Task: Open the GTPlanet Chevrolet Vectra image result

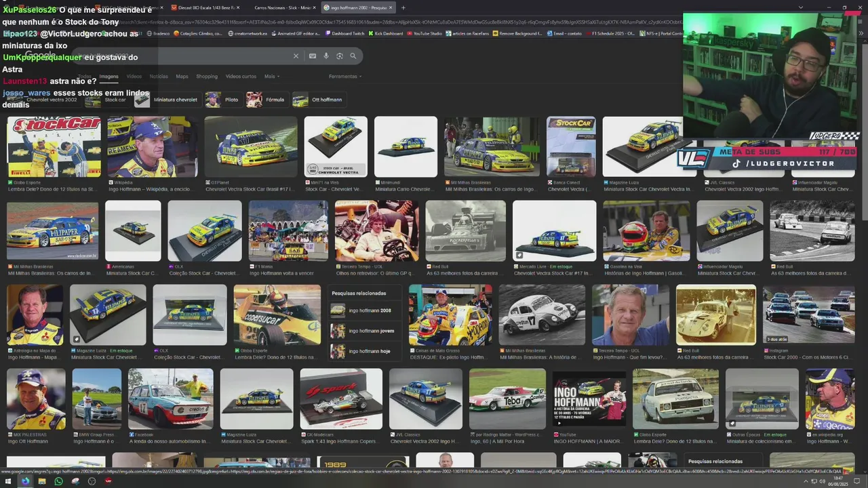Action: [x=251, y=147]
